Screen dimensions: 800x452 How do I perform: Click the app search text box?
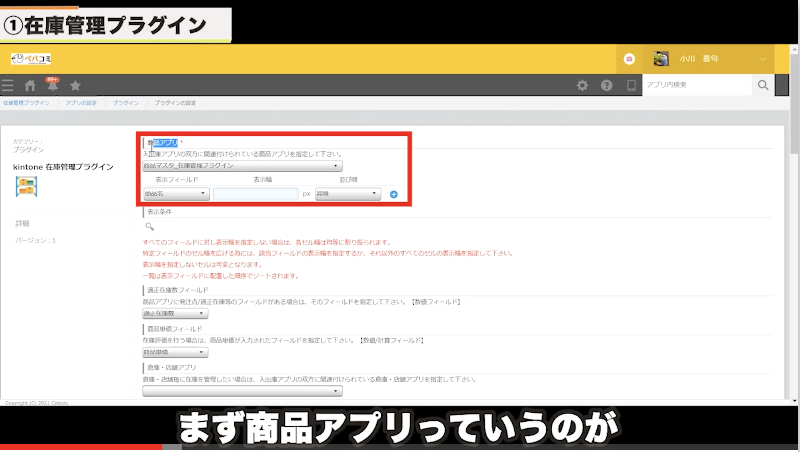[694, 86]
